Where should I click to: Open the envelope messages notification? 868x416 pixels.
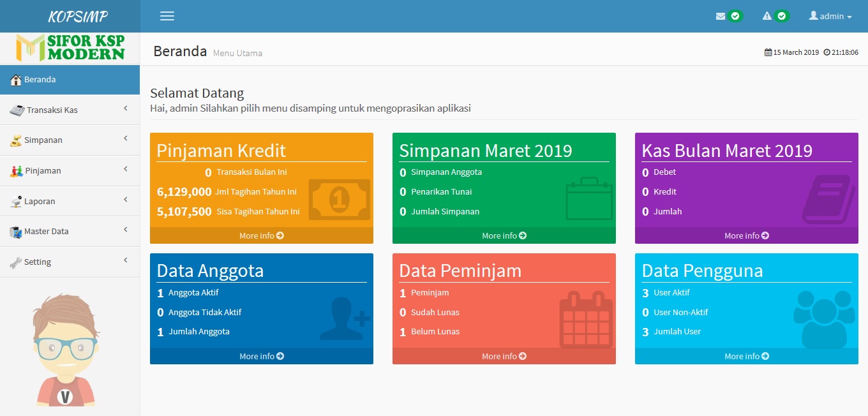[728, 16]
